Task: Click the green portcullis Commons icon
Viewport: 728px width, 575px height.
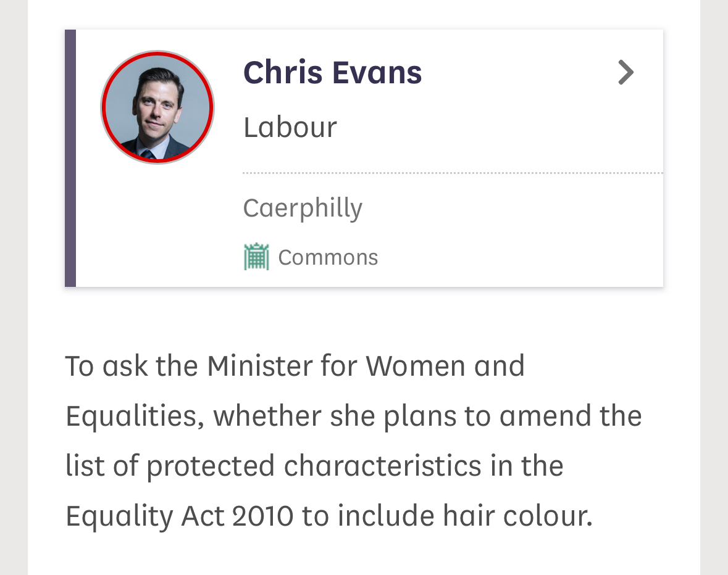Action: point(256,257)
